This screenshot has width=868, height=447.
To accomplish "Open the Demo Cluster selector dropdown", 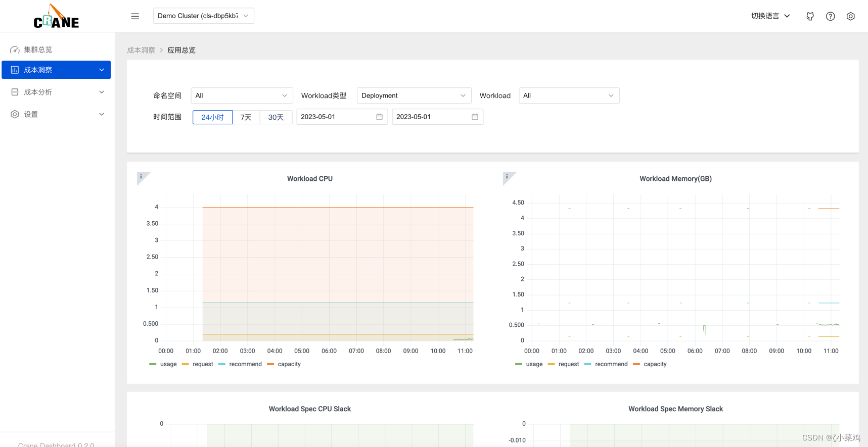I will point(204,16).
